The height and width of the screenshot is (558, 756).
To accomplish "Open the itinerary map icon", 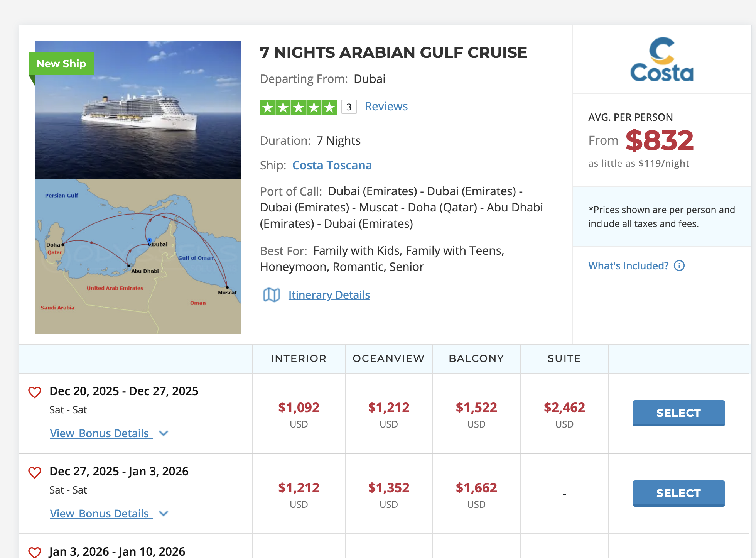I will pyautogui.click(x=272, y=295).
